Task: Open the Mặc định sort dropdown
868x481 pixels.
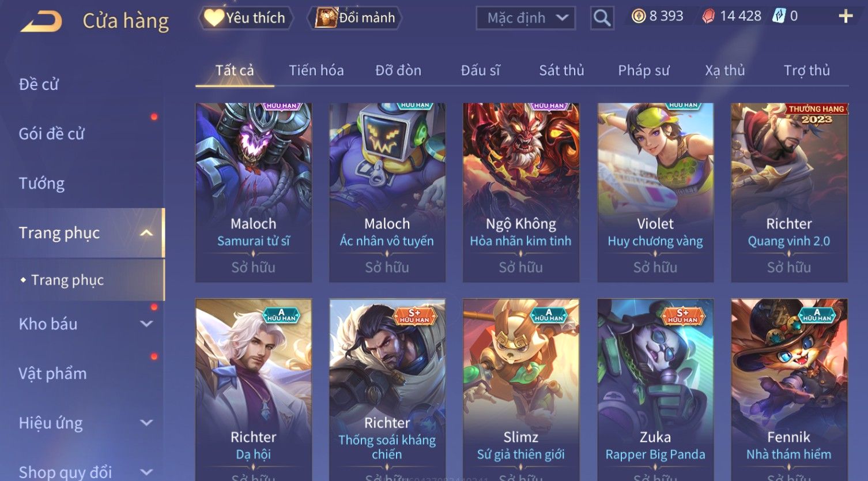Action: point(526,18)
